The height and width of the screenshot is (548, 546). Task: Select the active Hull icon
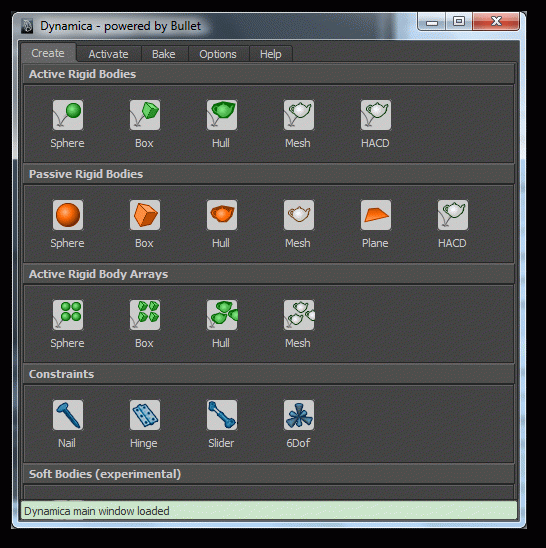[x=222, y=115]
